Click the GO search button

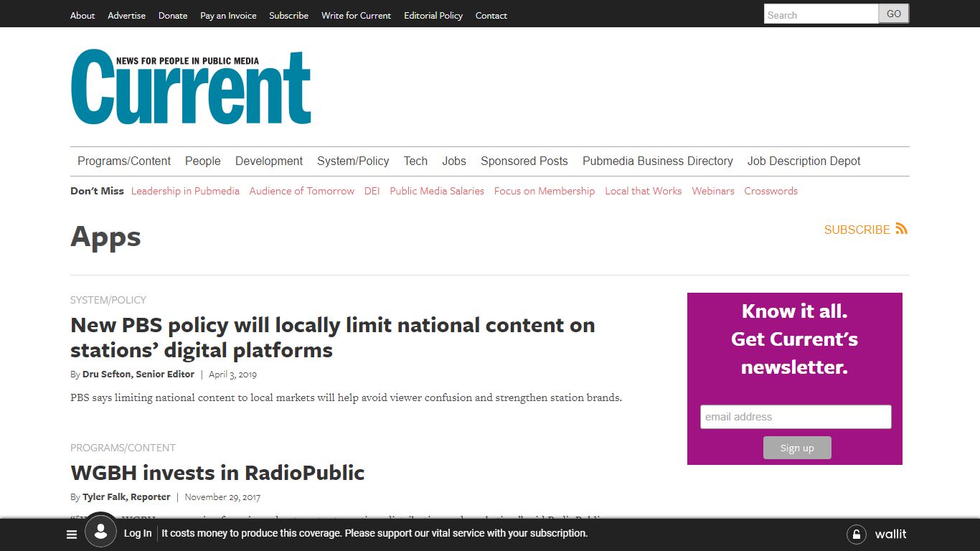pos(894,14)
